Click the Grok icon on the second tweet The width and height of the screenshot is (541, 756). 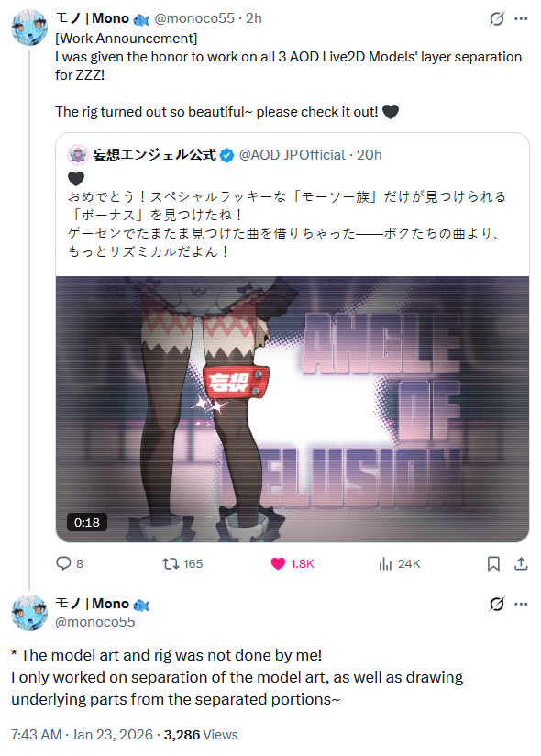click(x=497, y=604)
